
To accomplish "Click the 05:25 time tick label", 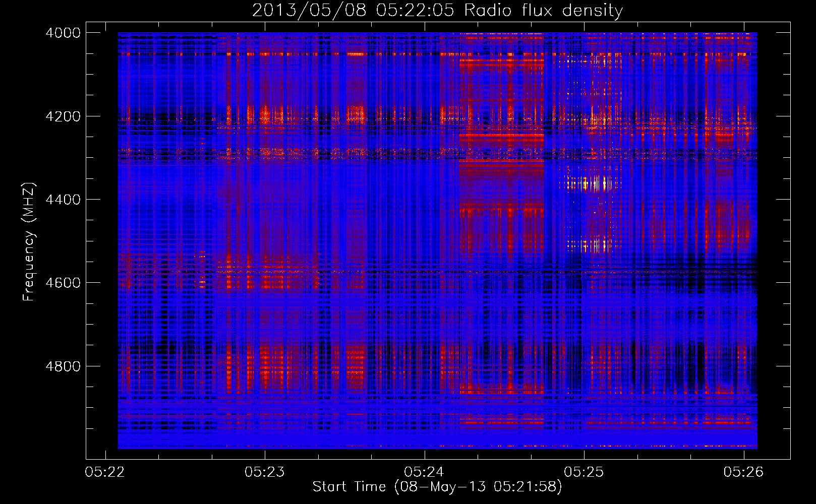I will [584, 472].
